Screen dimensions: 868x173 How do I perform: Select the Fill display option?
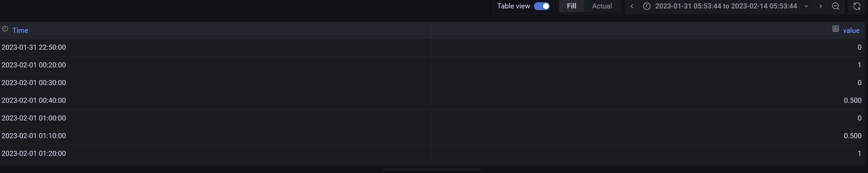571,6
